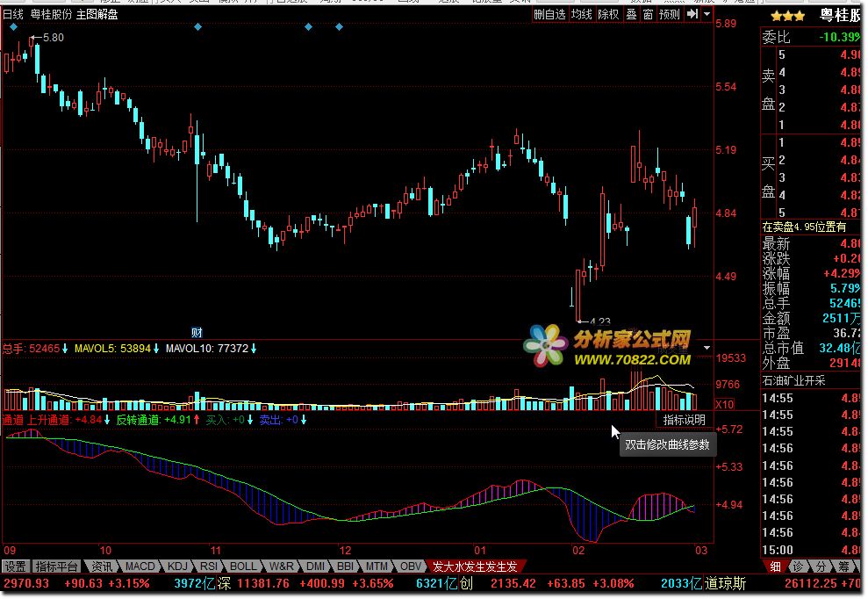This screenshot has height=599, width=868.
Task: Click the 15:00 trade time row
Action: coord(811,550)
